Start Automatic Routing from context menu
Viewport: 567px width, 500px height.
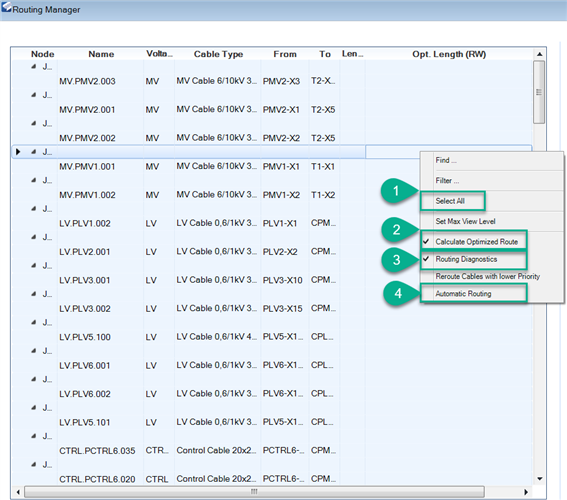click(x=463, y=294)
